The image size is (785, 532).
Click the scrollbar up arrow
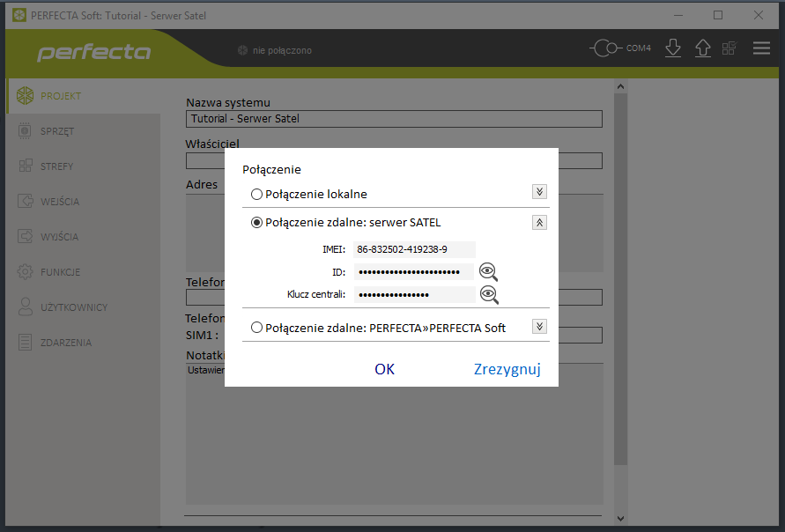click(621, 86)
